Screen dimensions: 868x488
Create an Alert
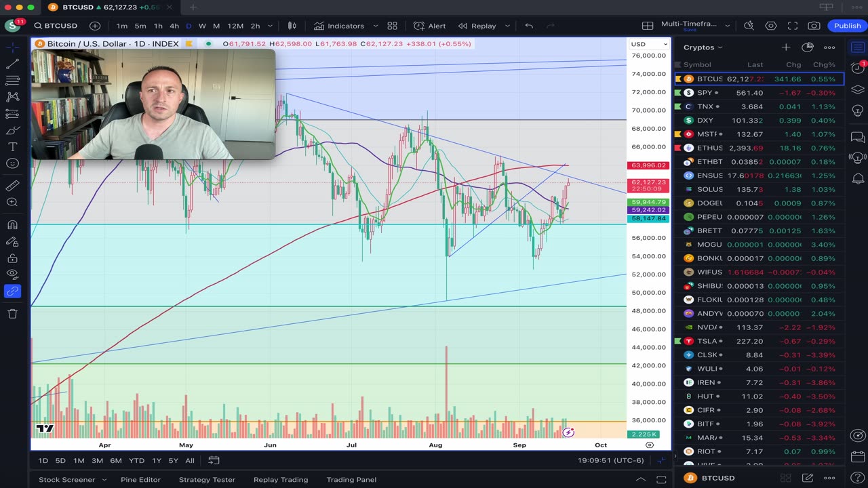coord(430,26)
